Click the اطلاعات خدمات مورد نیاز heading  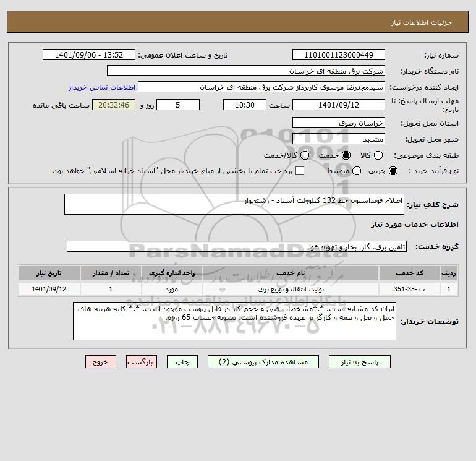pyautogui.click(x=414, y=225)
